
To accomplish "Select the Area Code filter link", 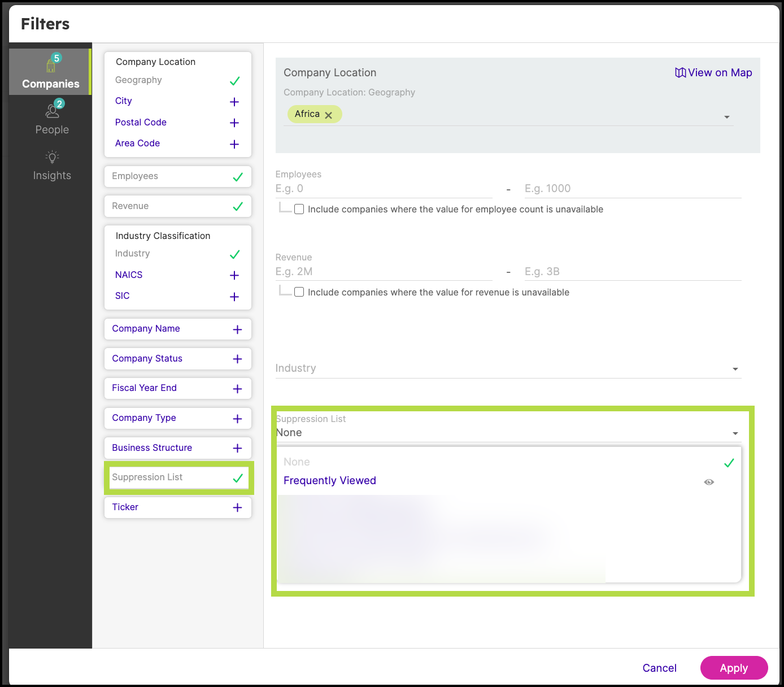I will [137, 144].
